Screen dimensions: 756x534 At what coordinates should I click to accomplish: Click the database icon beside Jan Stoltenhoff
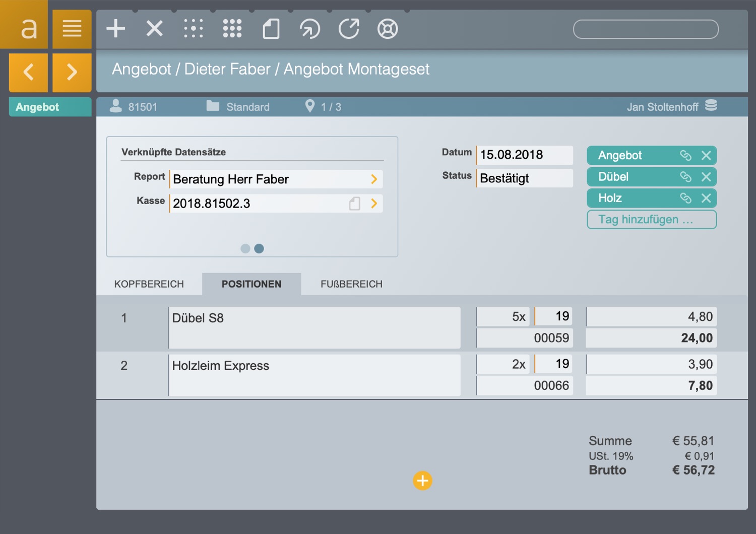[711, 105]
